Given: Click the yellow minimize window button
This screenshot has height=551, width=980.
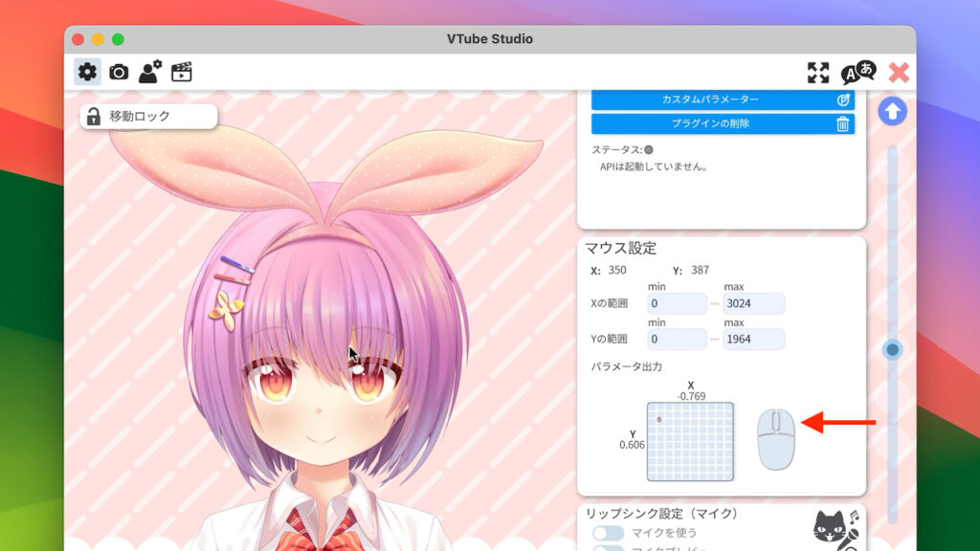Looking at the screenshot, I should [x=98, y=39].
